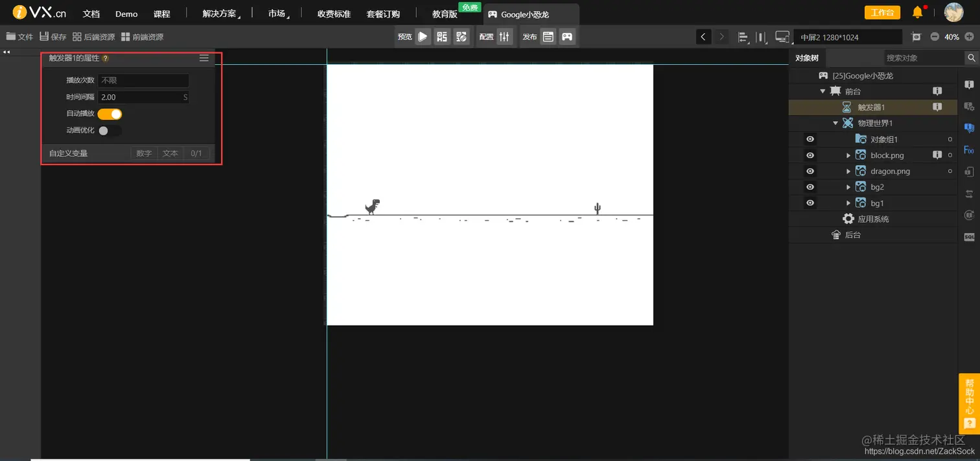980x461 pixels.
Task: Open the 市场 dropdown menu
Action: point(278,14)
